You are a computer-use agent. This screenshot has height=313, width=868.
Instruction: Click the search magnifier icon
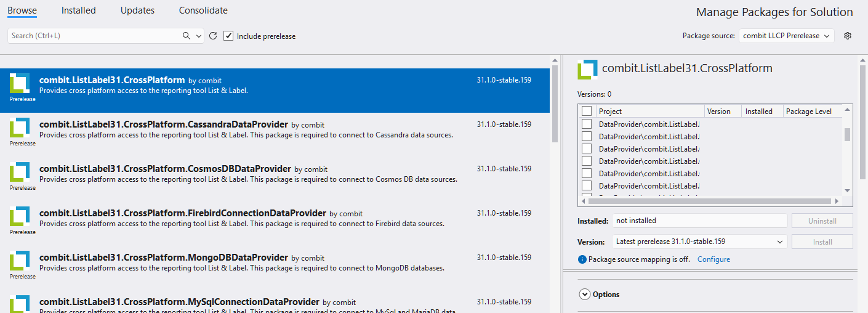click(187, 36)
